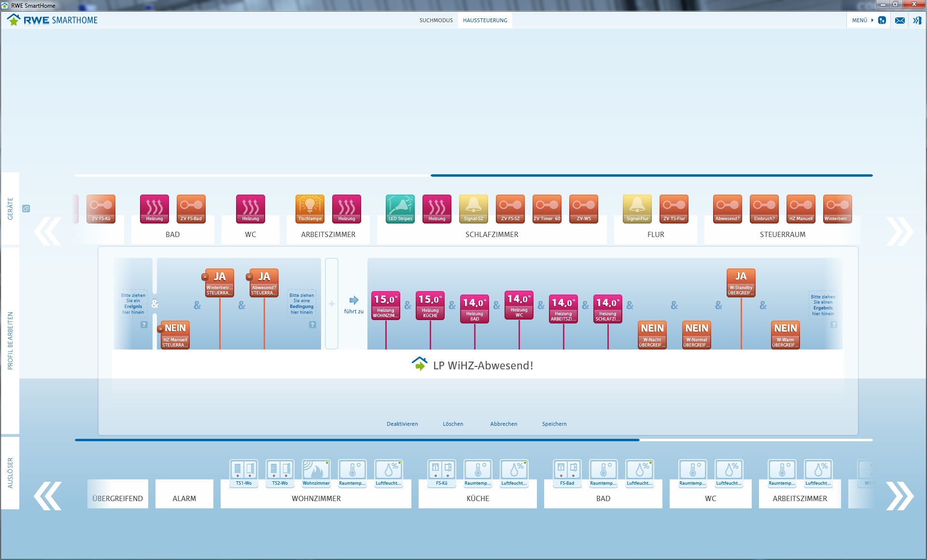
Task: Adjust 15,0° Heizung WOHNZIM... setpoint
Action: (386, 305)
